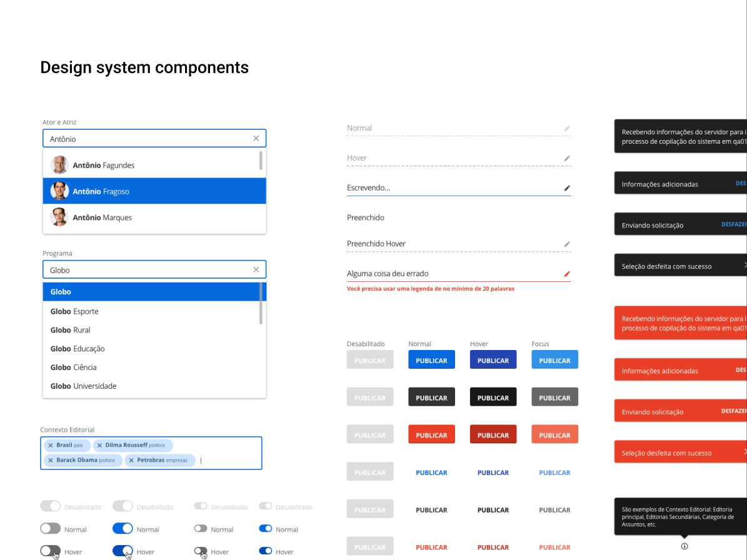
Task: Click the pencil icon in Normal field
Action: (567, 128)
